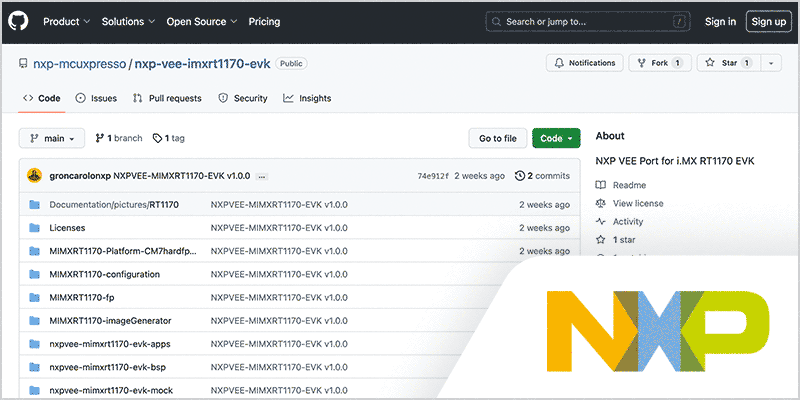The image size is (800, 400).
Task: Click the Readme book icon
Action: pyautogui.click(x=601, y=185)
